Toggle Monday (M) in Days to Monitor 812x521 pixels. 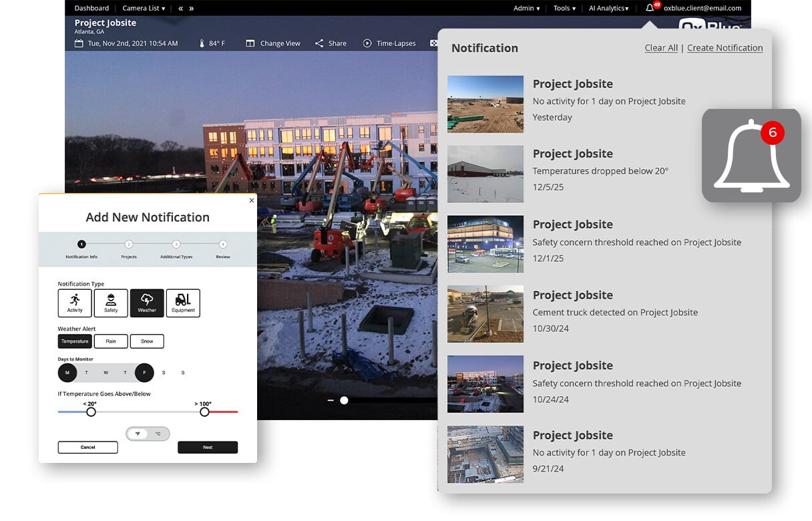coord(67,373)
